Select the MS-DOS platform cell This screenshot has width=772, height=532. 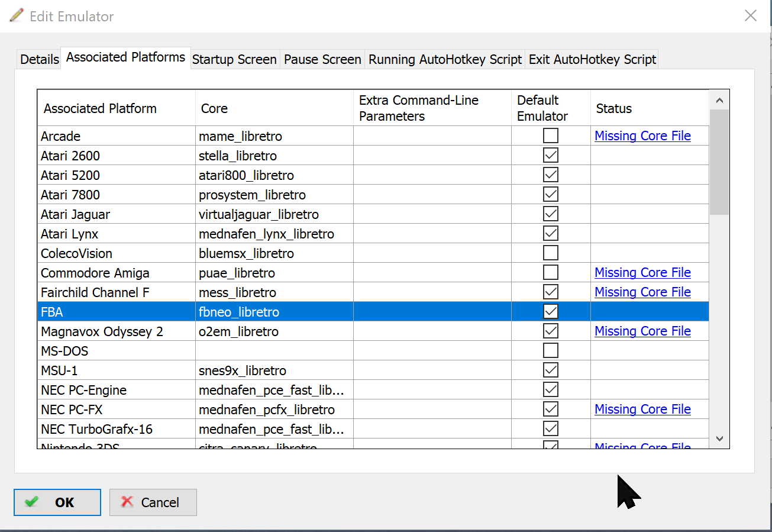pos(117,351)
